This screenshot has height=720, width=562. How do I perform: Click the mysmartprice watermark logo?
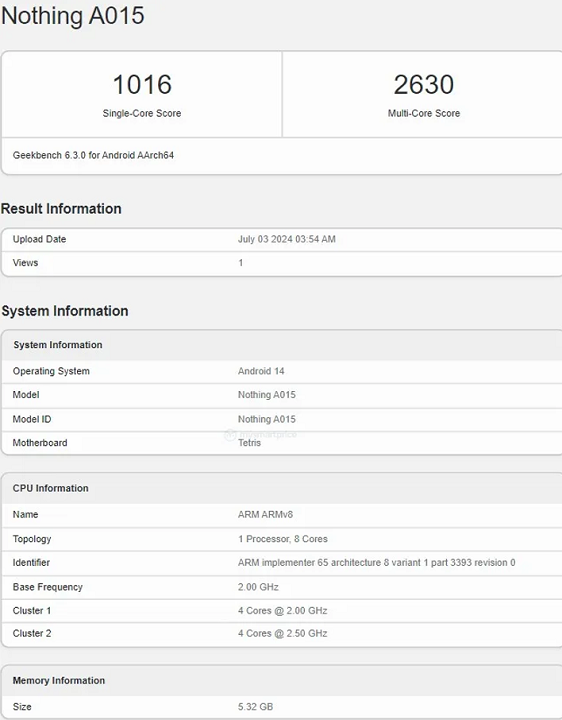(x=260, y=434)
